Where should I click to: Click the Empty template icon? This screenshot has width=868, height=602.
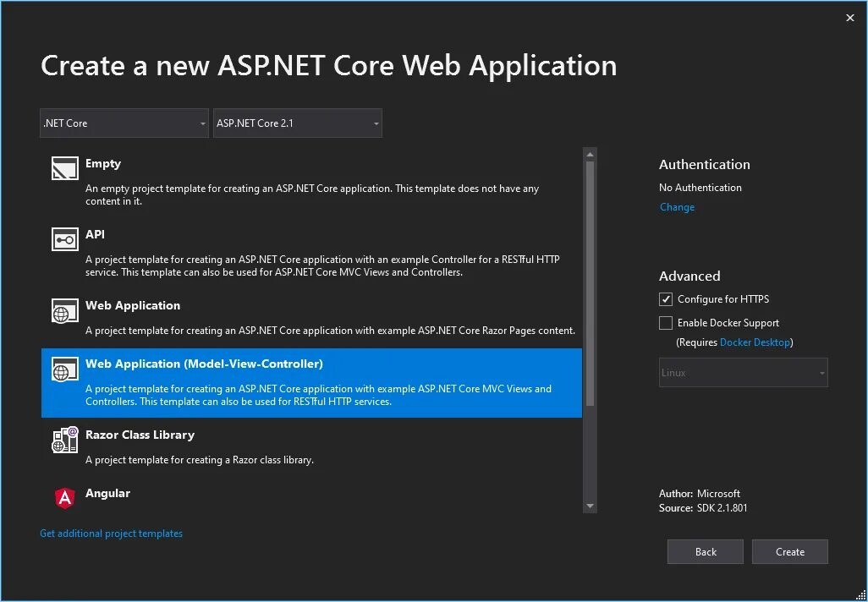point(65,168)
